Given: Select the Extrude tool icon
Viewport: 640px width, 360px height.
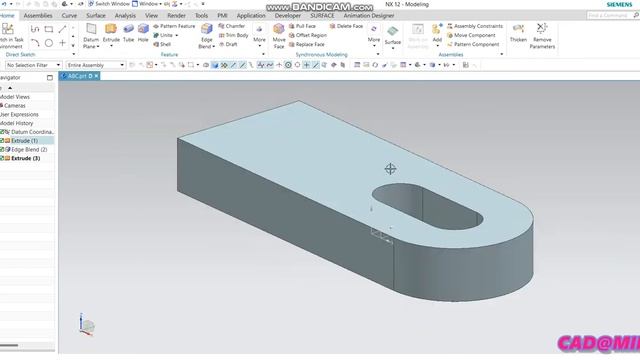Looking at the screenshot, I should pos(111,29).
